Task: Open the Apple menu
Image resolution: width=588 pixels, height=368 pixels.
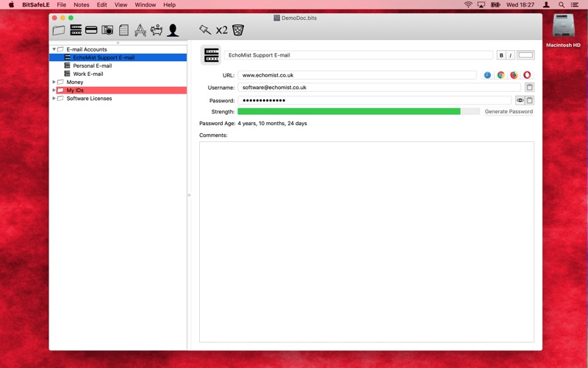Action: click(11, 5)
